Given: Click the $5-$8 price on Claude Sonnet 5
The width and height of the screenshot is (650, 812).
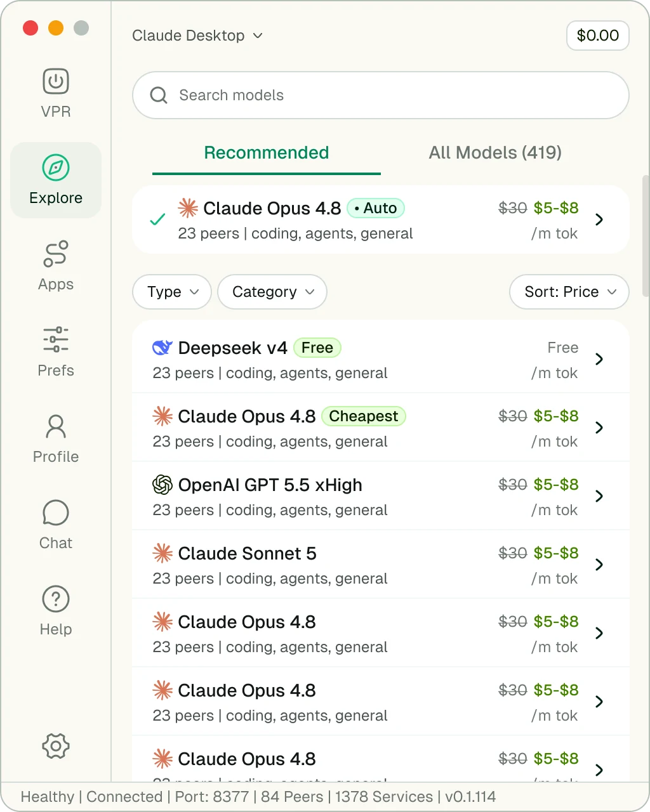Looking at the screenshot, I should point(556,553).
